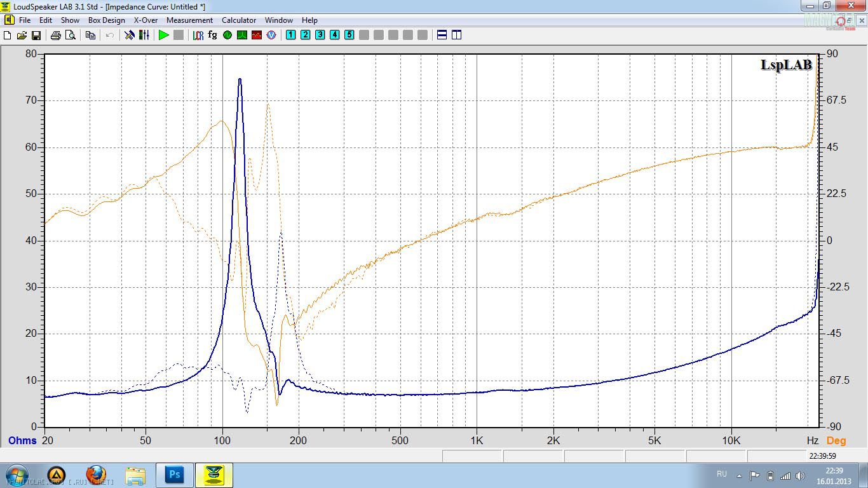The width and height of the screenshot is (868, 488).
Task: Print the chart using the printer icon
Action: pos(55,35)
